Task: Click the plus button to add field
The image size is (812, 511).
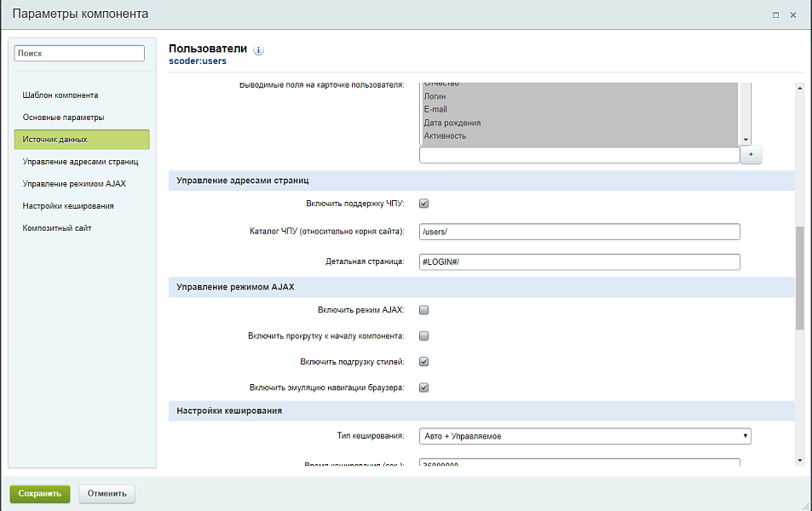Action: 751,155
